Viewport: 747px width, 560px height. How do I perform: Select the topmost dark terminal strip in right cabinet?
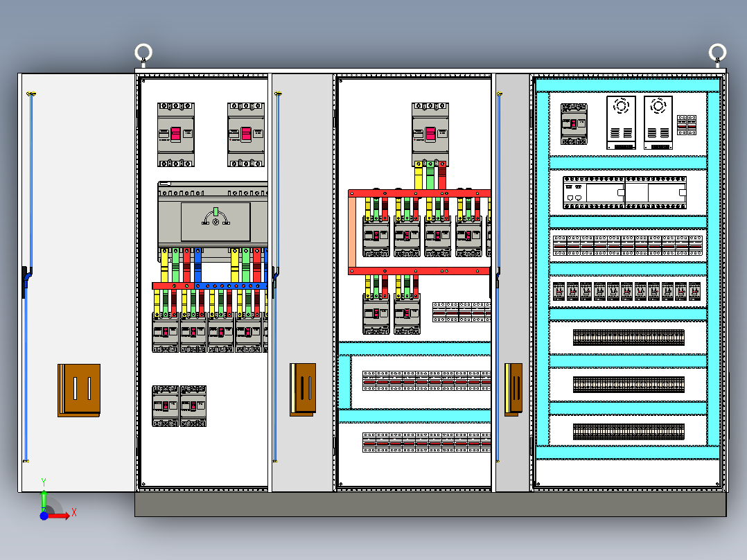tap(629, 338)
